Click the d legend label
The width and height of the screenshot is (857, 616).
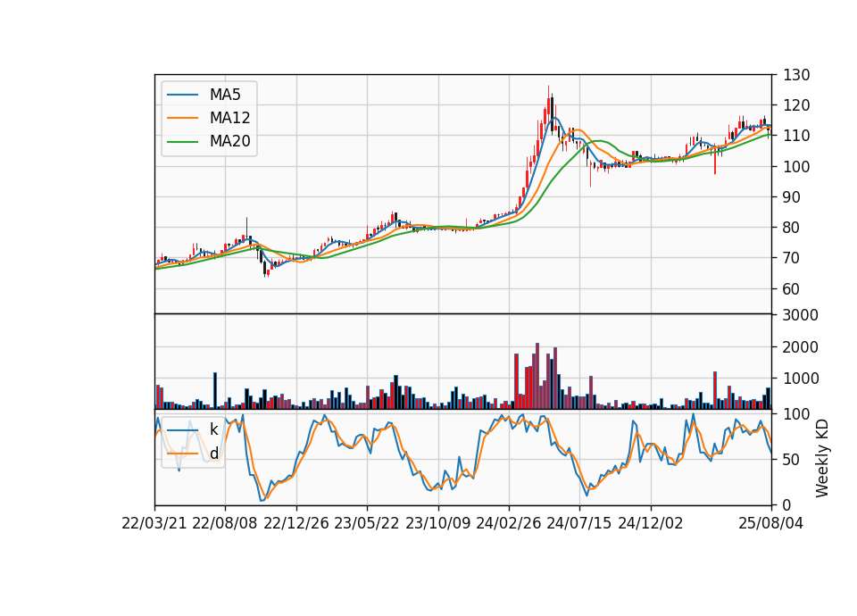pyautogui.click(x=213, y=454)
